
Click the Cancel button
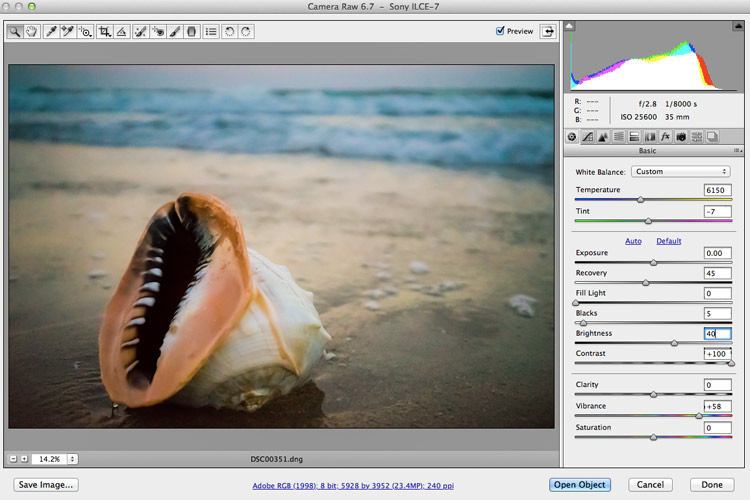click(x=650, y=485)
